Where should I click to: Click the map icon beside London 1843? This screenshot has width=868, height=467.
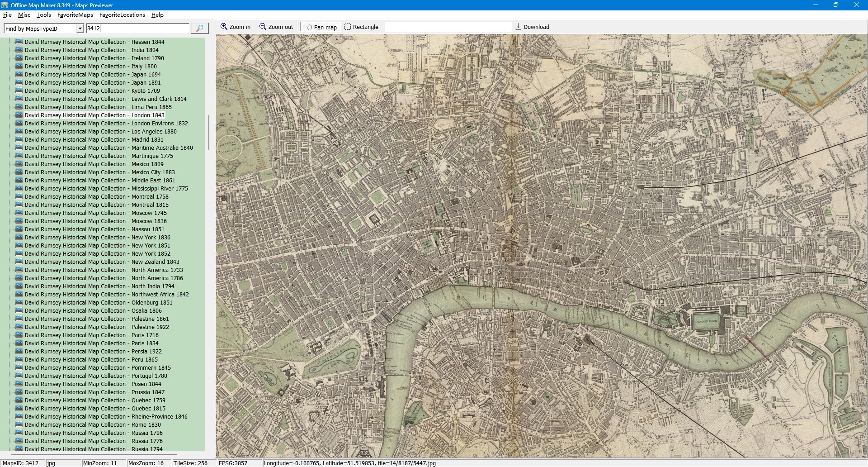click(x=19, y=115)
